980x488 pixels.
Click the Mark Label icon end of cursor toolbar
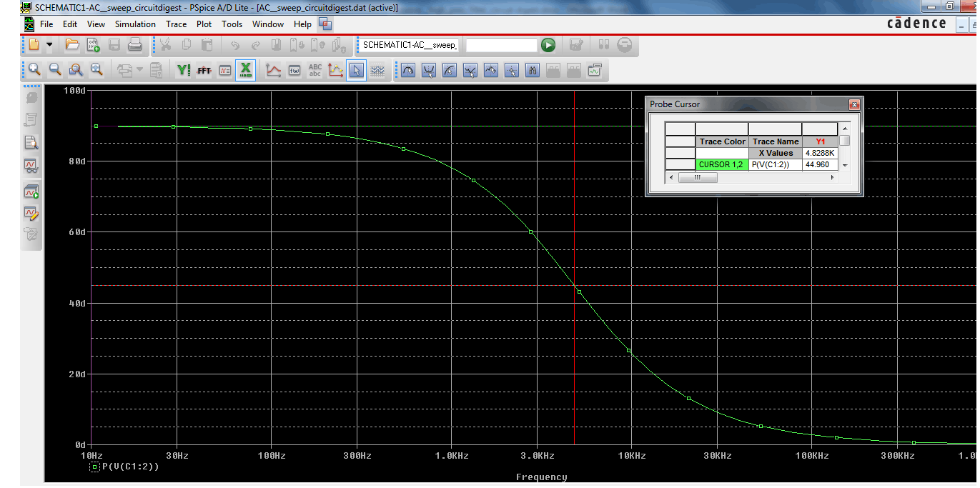pyautogui.click(x=594, y=70)
